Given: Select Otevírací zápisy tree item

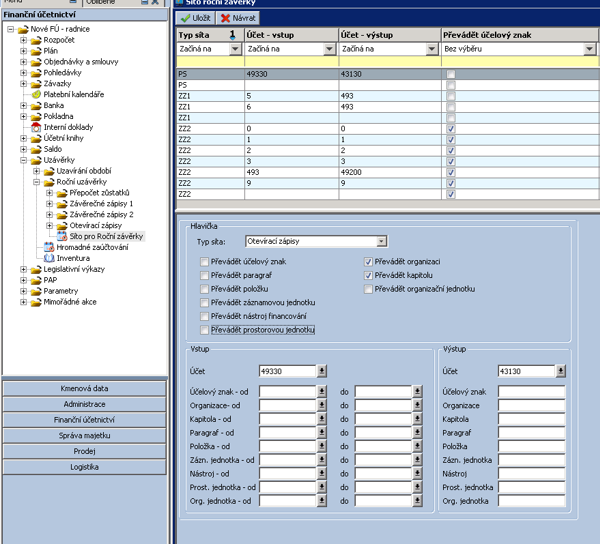Looking at the screenshot, I should point(96,226).
